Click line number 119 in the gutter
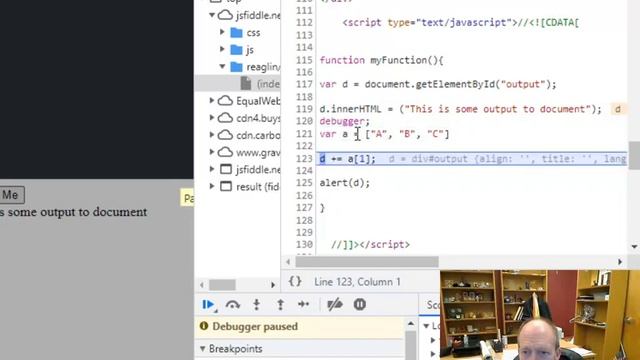Viewport: 640px width, 360px height. [x=304, y=109]
